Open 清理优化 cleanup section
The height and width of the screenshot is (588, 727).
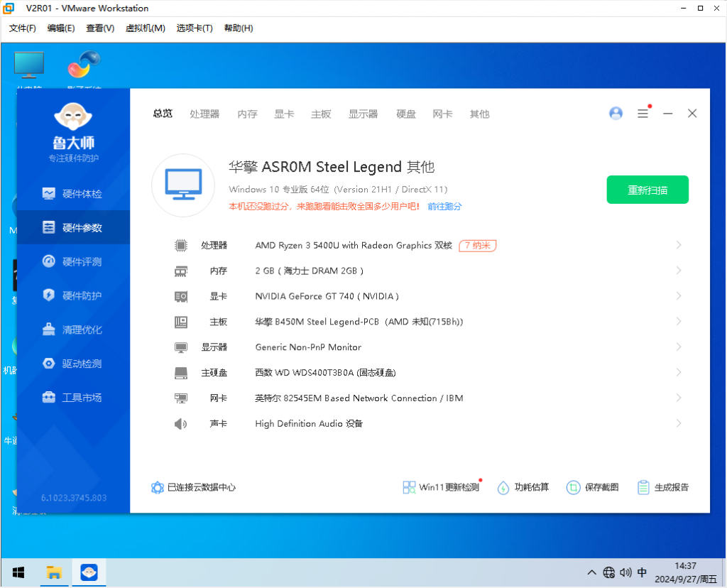pos(72,330)
